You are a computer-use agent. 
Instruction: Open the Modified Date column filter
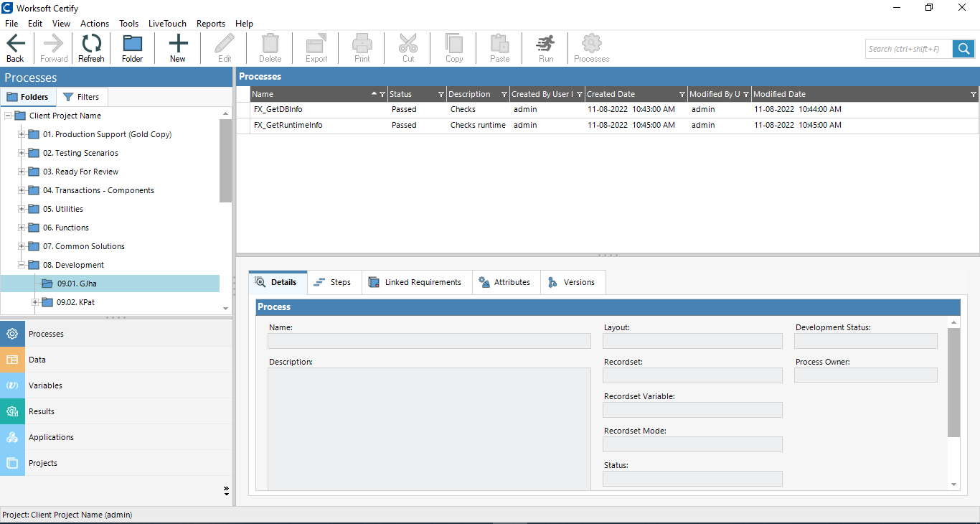(974, 94)
